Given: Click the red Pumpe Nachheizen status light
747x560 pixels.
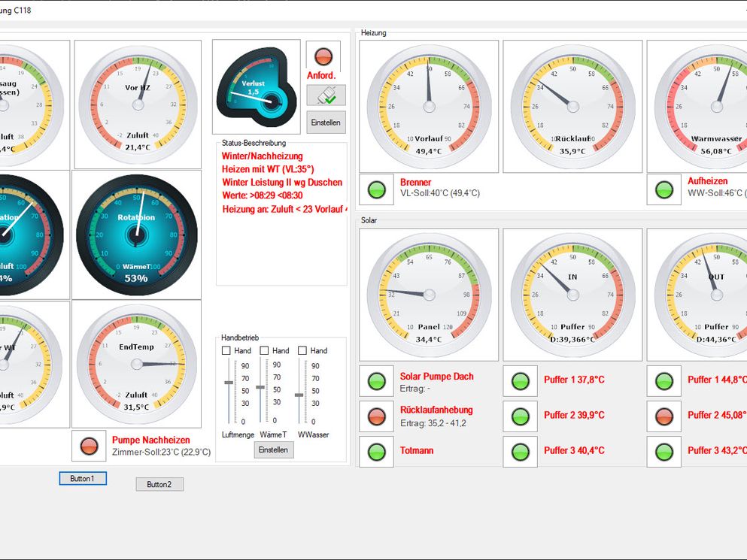Looking at the screenshot, I should (89, 446).
